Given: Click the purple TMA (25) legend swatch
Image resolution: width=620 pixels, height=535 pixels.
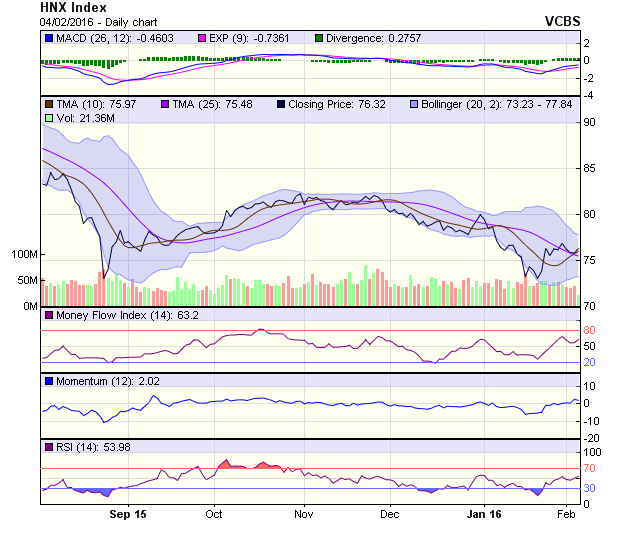Looking at the screenshot, I should [164, 104].
